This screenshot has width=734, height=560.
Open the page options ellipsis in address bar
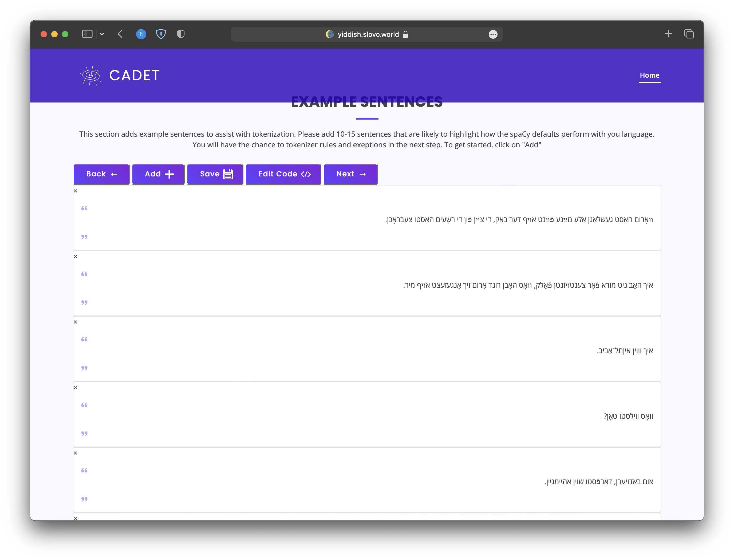[x=493, y=34]
